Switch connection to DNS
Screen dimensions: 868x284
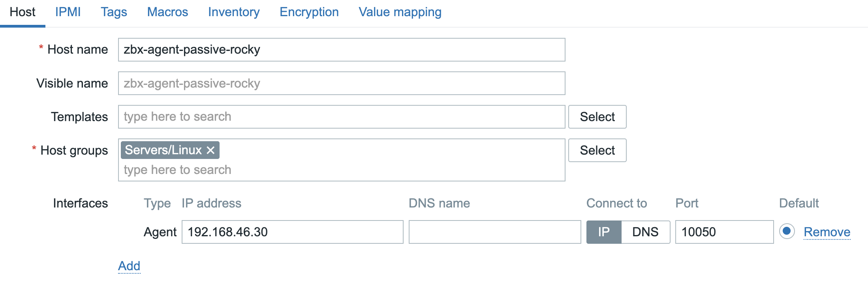tap(645, 232)
